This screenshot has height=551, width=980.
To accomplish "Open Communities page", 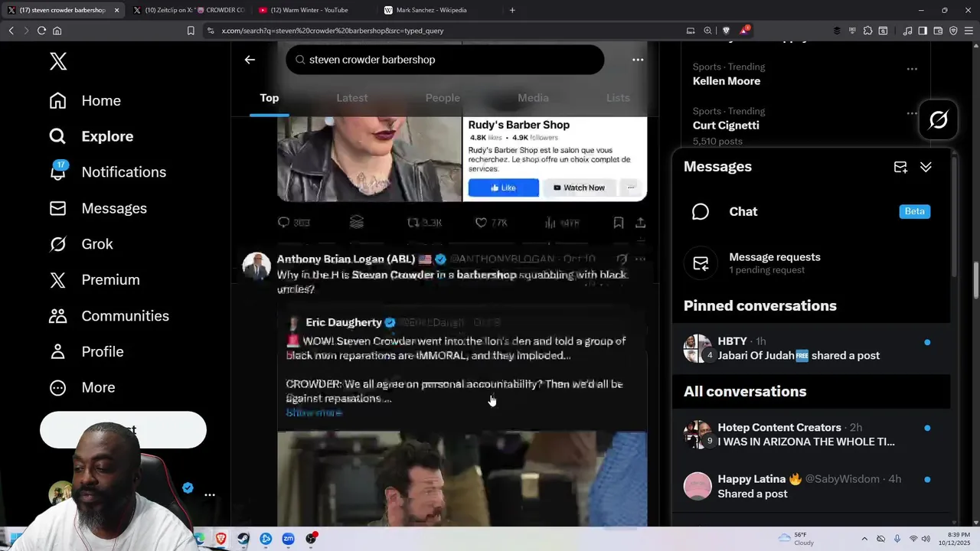I will [109, 316].
